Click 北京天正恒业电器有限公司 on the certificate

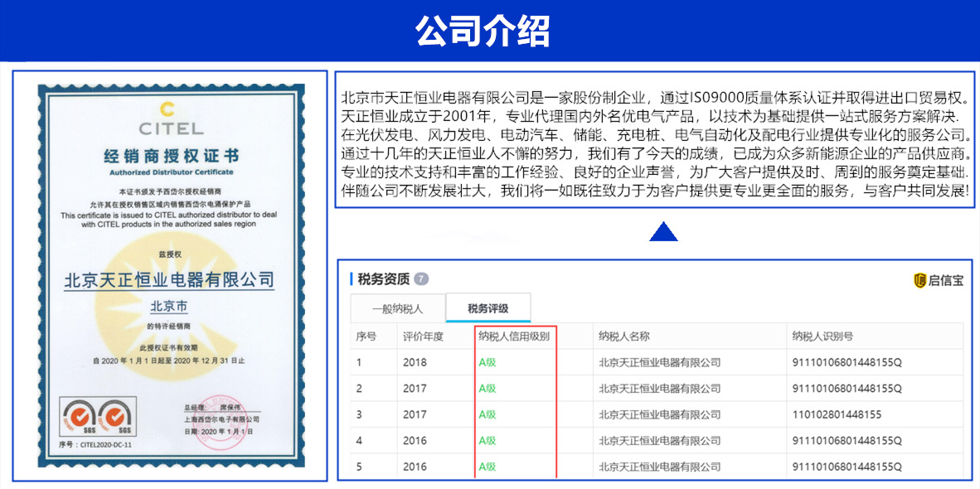click(x=170, y=279)
